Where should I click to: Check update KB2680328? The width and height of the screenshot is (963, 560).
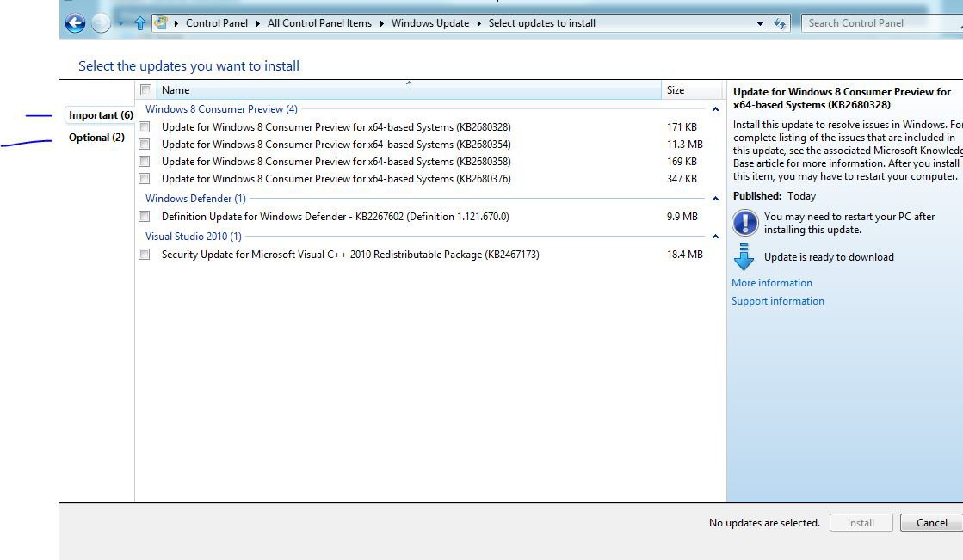point(145,127)
